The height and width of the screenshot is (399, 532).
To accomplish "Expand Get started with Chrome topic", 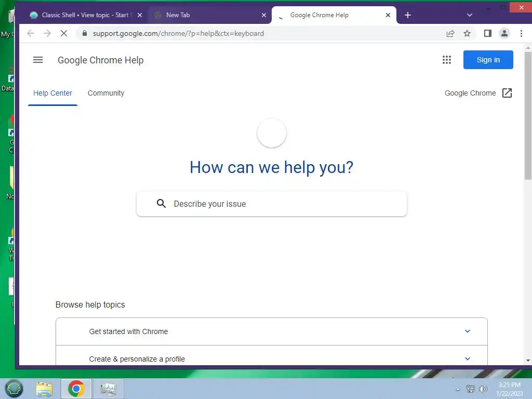I will coord(271,331).
